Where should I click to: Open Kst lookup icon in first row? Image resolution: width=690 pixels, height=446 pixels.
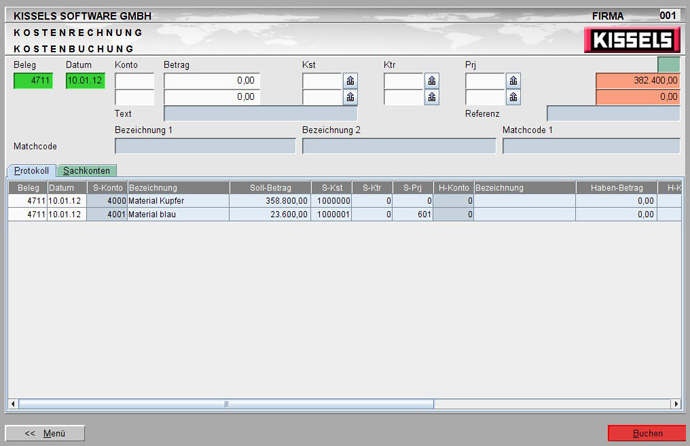(x=350, y=80)
